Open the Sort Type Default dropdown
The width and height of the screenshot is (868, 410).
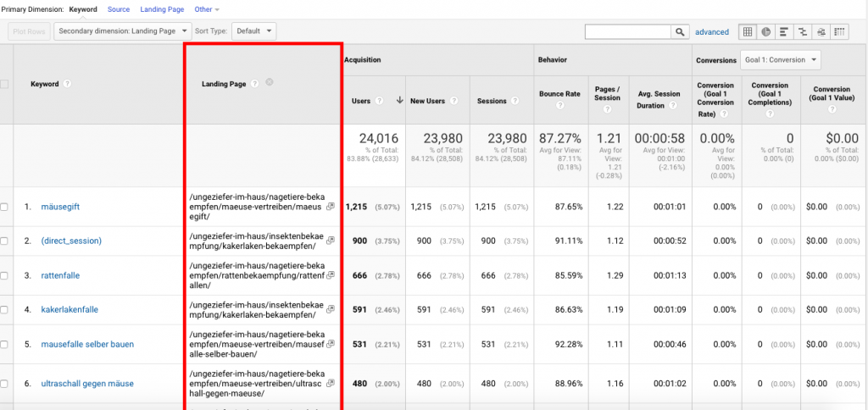[253, 31]
